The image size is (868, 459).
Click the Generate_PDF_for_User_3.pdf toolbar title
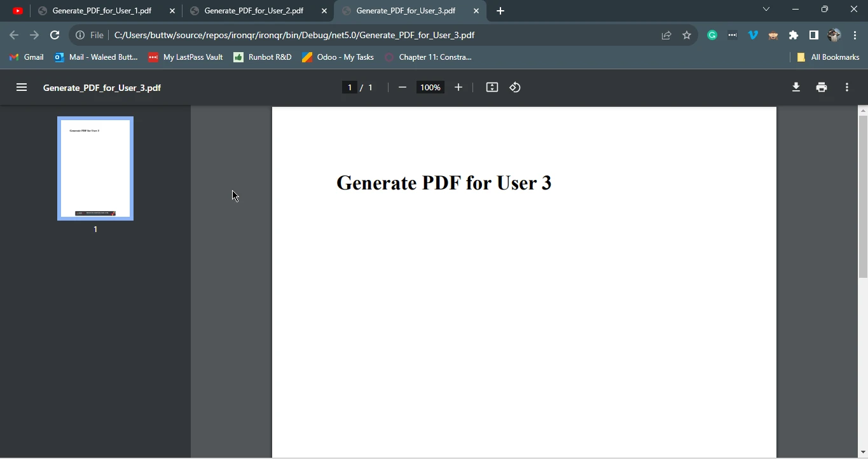pyautogui.click(x=102, y=88)
